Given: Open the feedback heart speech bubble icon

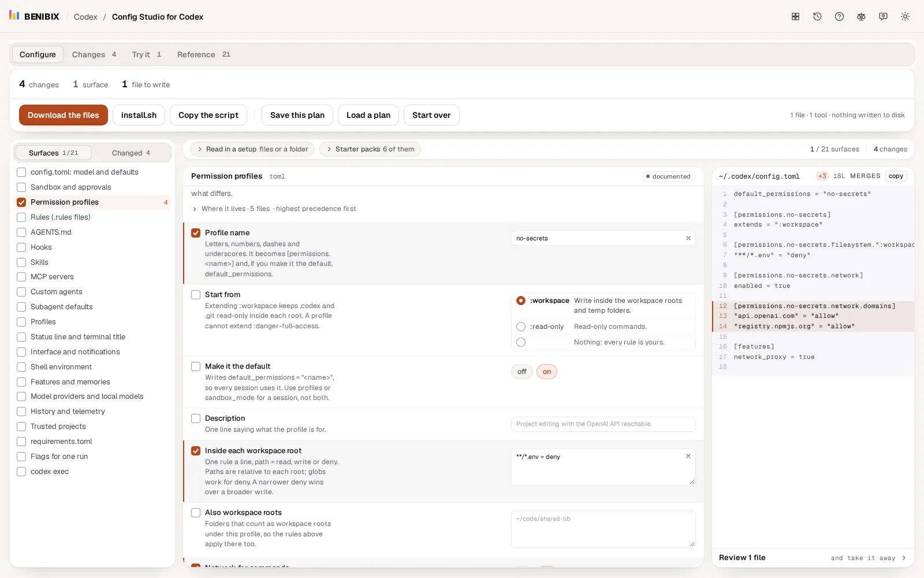Looking at the screenshot, I should [883, 17].
